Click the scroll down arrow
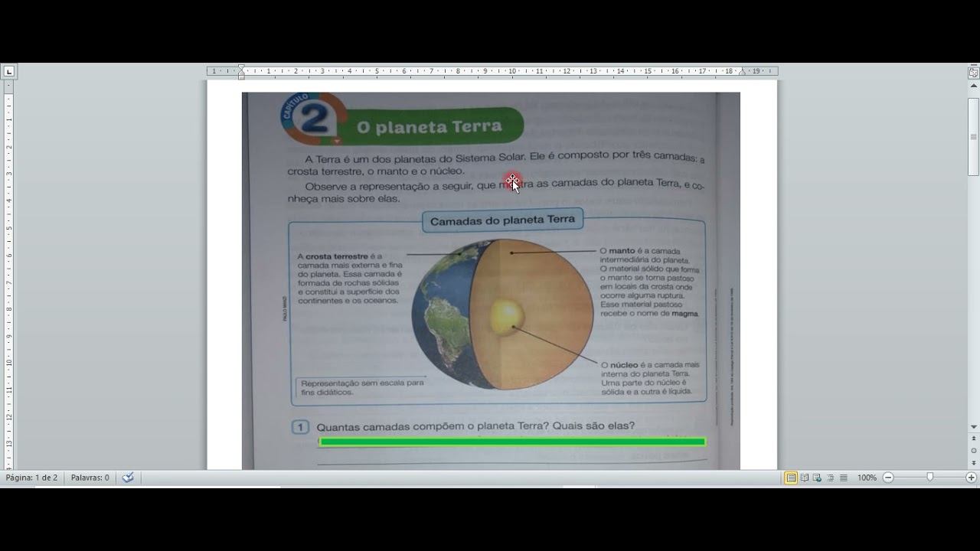The width and height of the screenshot is (980, 551). click(973, 426)
